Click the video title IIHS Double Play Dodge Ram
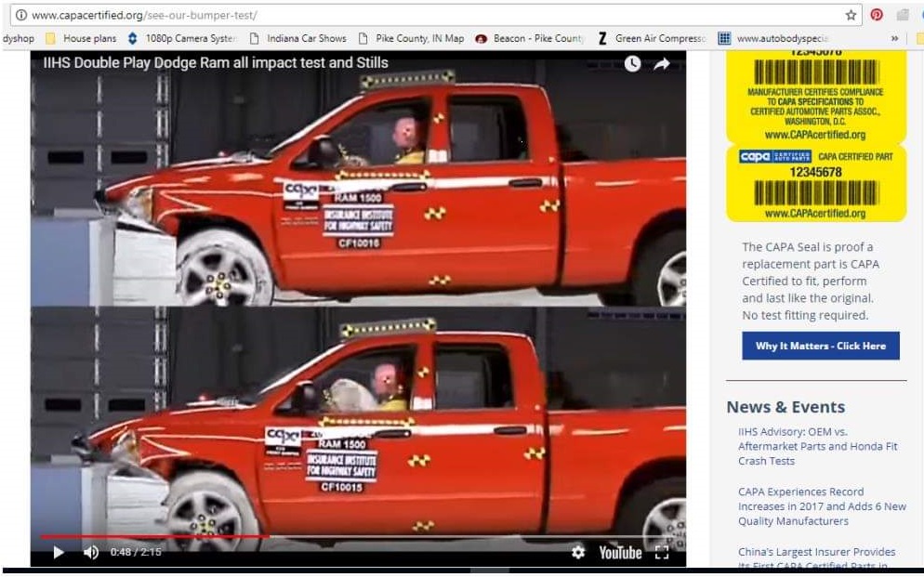Screen dimensions: 924x577 tap(216, 63)
